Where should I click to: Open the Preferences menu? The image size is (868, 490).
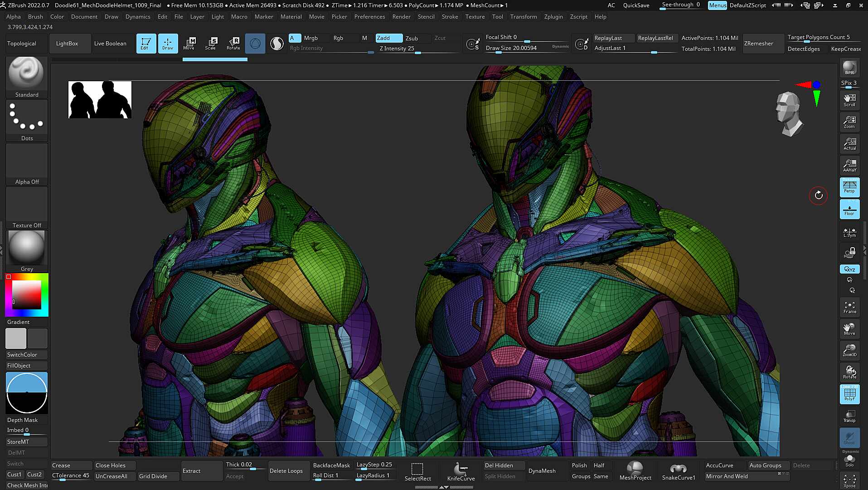click(369, 17)
